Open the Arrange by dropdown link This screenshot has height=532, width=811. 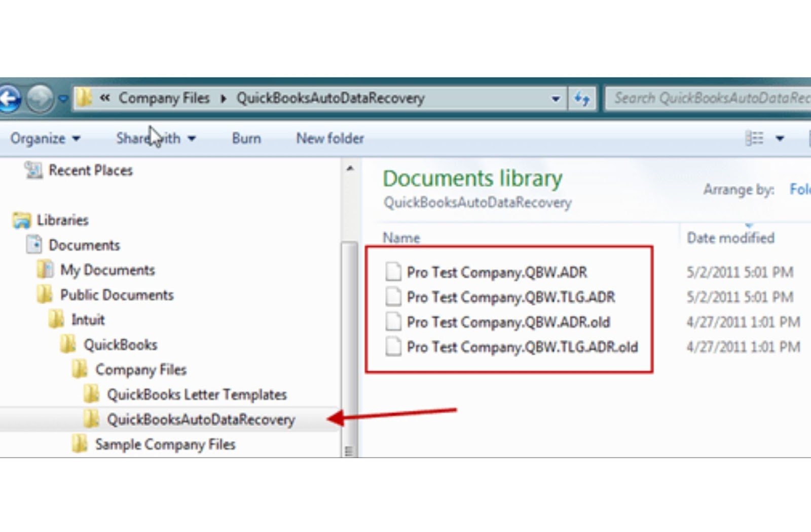[800, 189]
